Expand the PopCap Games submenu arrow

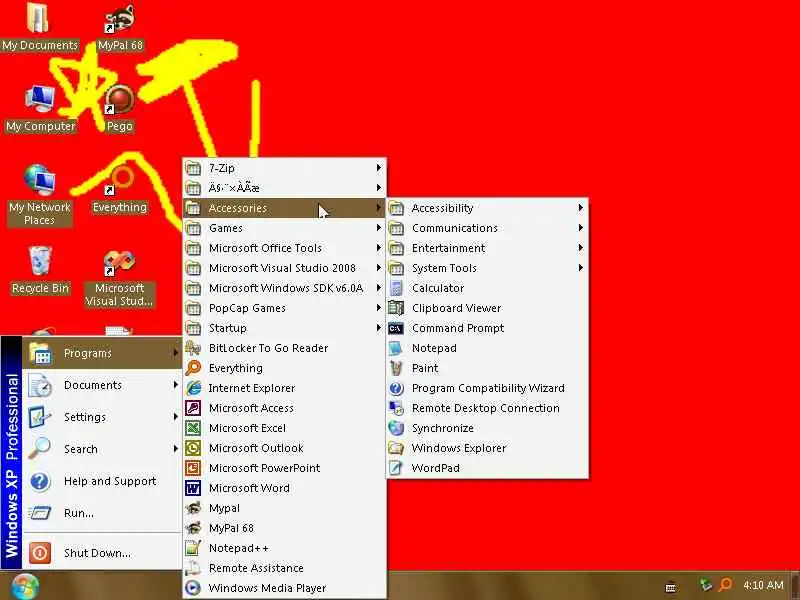pyautogui.click(x=379, y=308)
